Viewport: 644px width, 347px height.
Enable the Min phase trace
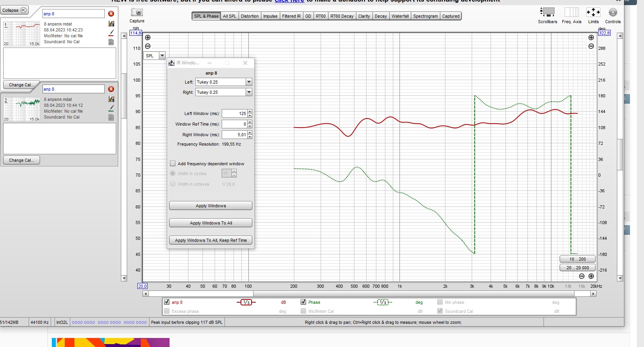(440, 302)
